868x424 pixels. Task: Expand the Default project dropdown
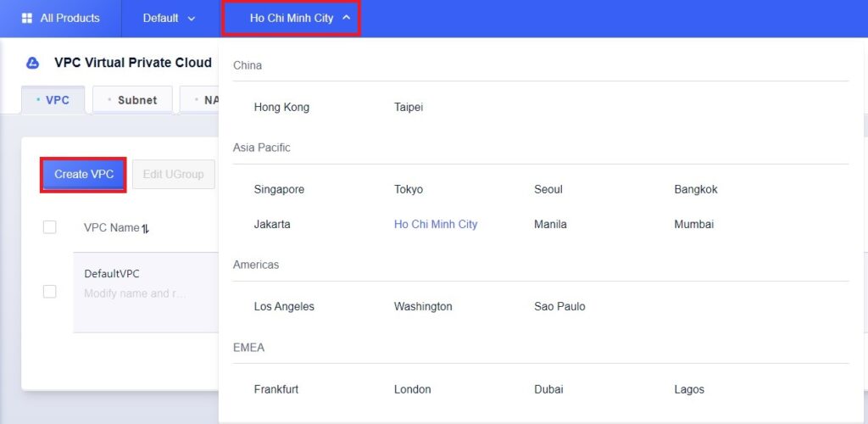coord(169,19)
